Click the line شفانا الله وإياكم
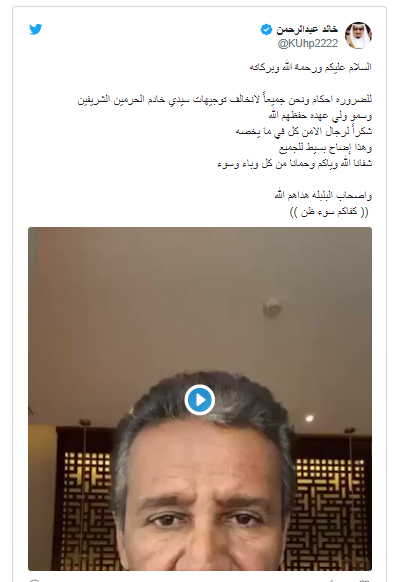401x582 pixels. coord(294,164)
